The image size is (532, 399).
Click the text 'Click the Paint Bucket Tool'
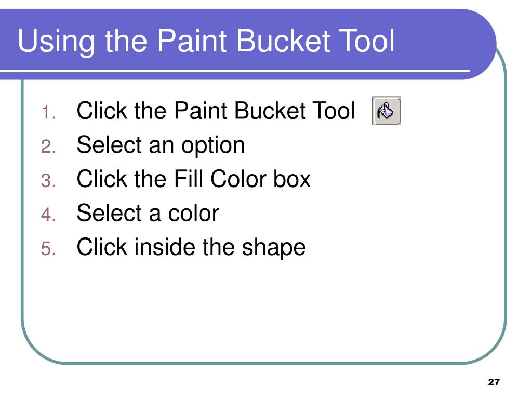[x=216, y=111]
